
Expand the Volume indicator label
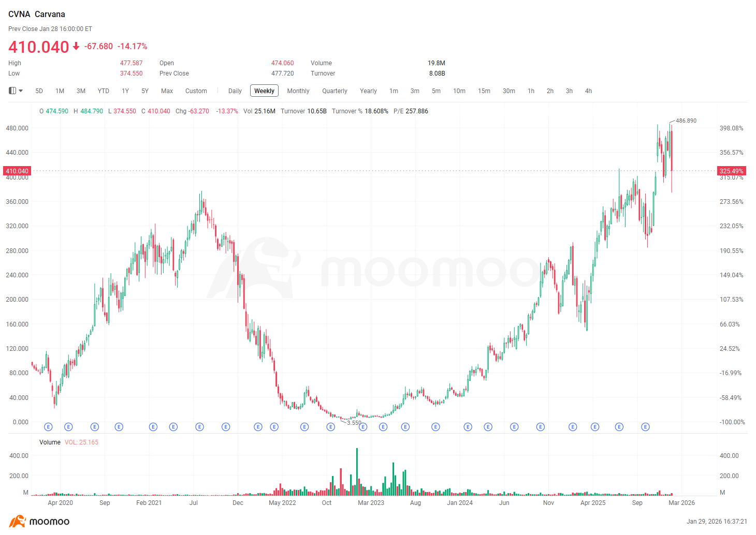[50, 442]
